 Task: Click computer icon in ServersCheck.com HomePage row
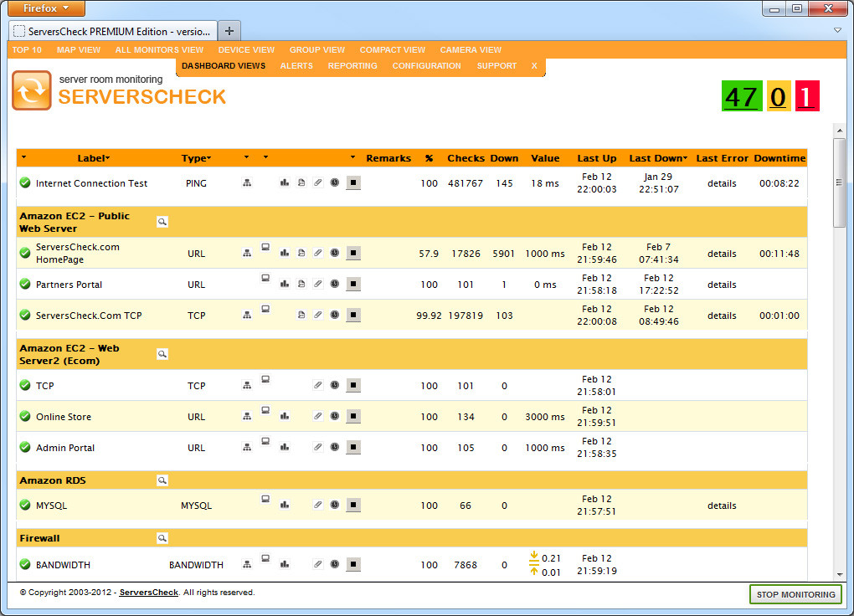(265, 247)
